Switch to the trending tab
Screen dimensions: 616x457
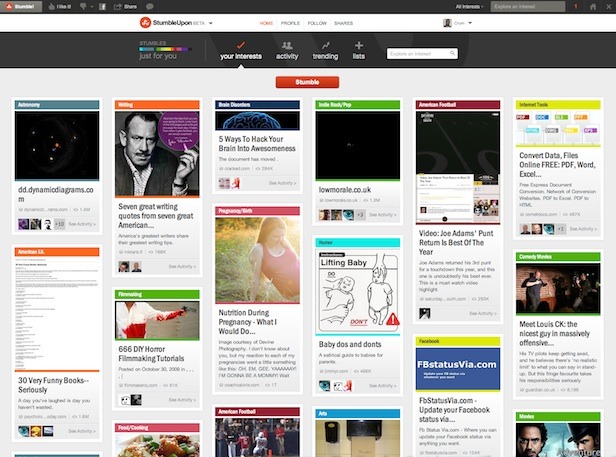(x=325, y=50)
